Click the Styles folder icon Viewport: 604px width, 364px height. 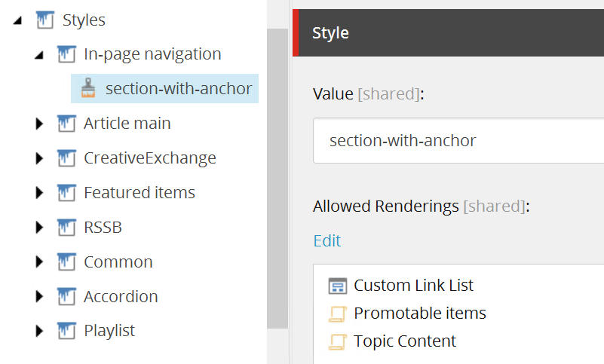click(x=46, y=20)
